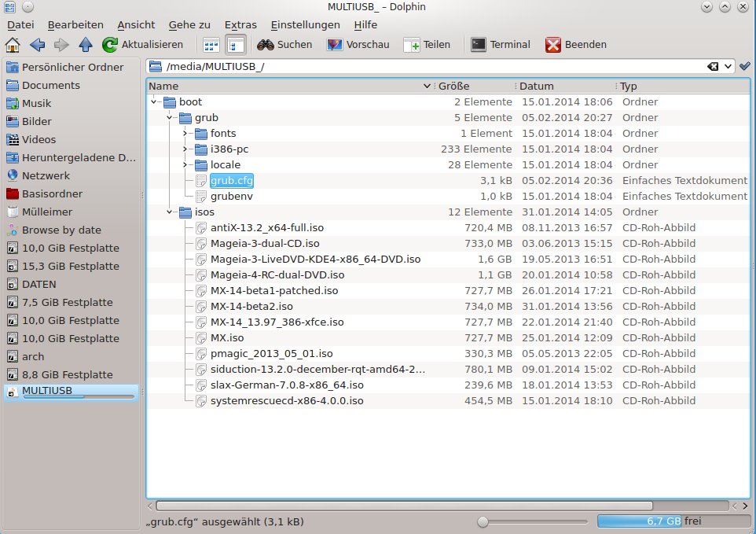756x534 pixels.
Task: Open Videos place
Action: pyautogui.click(x=72, y=139)
